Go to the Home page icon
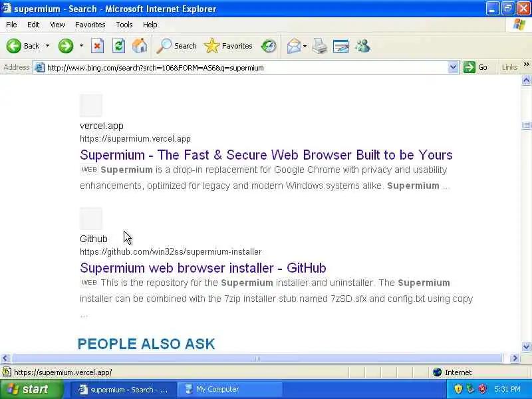 point(140,46)
